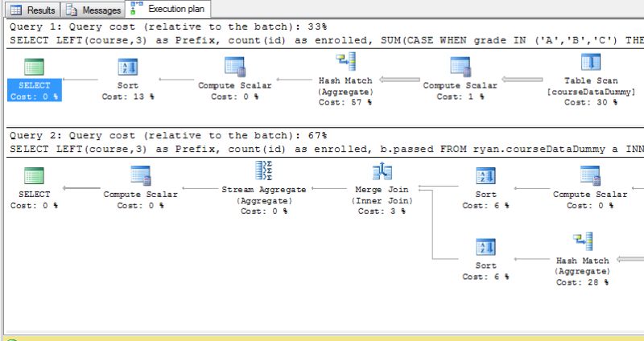Click the Query 2 cost 67% header

(x=168, y=135)
